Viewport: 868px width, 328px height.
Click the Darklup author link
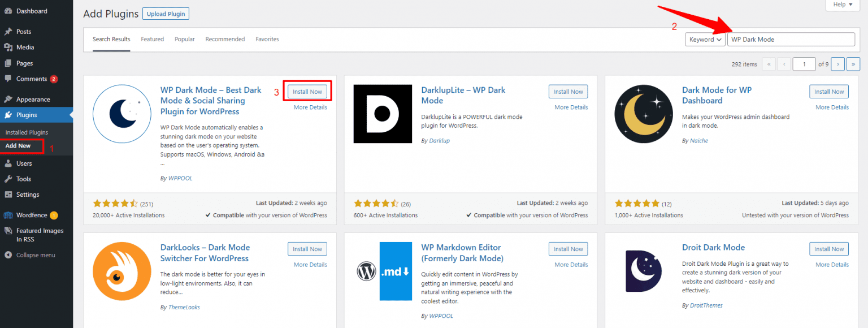click(x=439, y=141)
